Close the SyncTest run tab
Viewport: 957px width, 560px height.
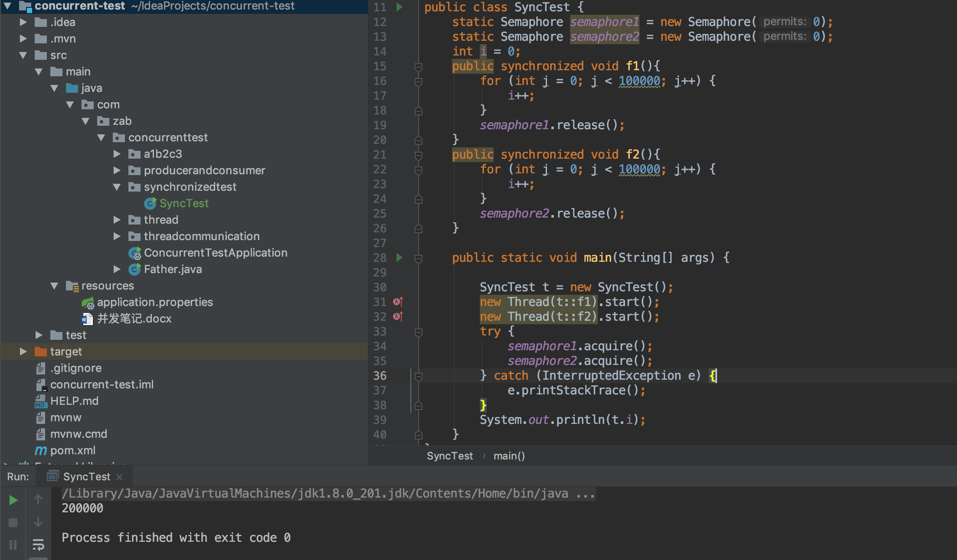pyautogui.click(x=120, y=477)
